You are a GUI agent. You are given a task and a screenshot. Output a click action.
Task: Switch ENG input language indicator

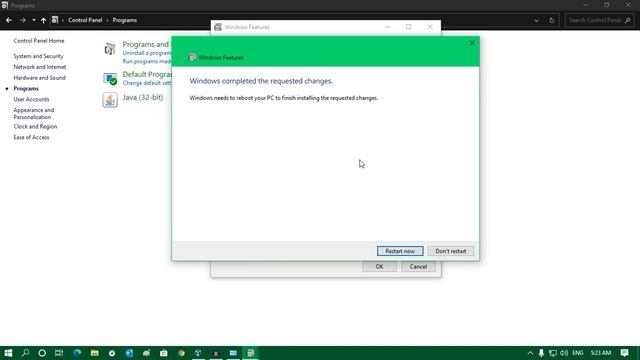point(578,353)
